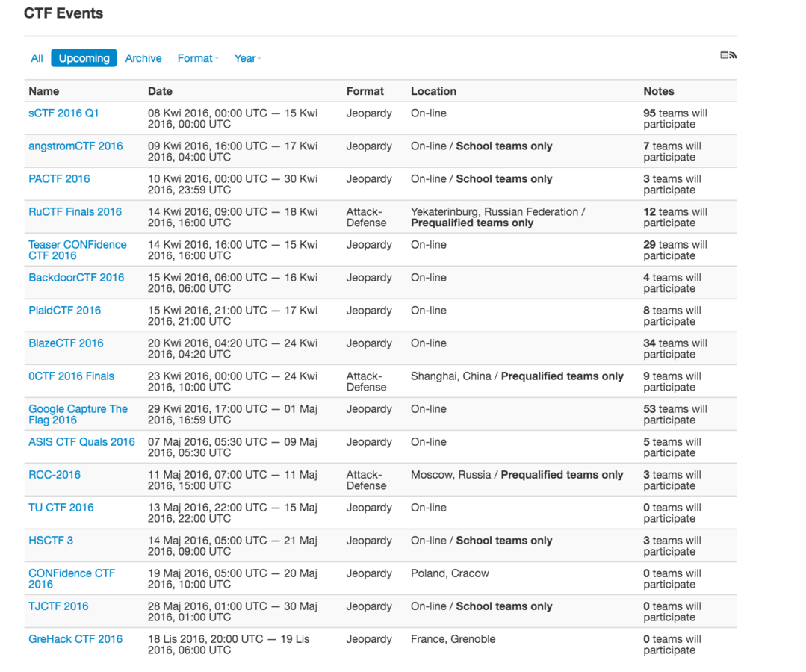Click the Google CTF date cell

pos(232,414)
